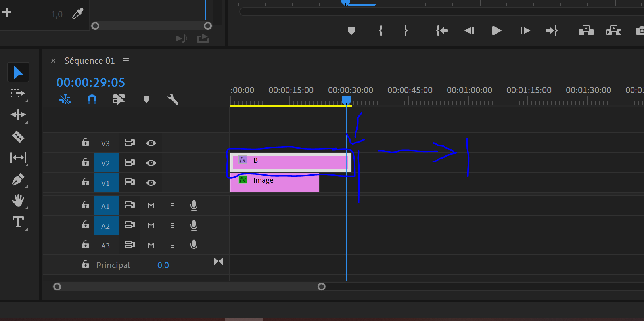The image size is (644, 321).
Task: Toggle lock on track A1
Action: (86, 205)
